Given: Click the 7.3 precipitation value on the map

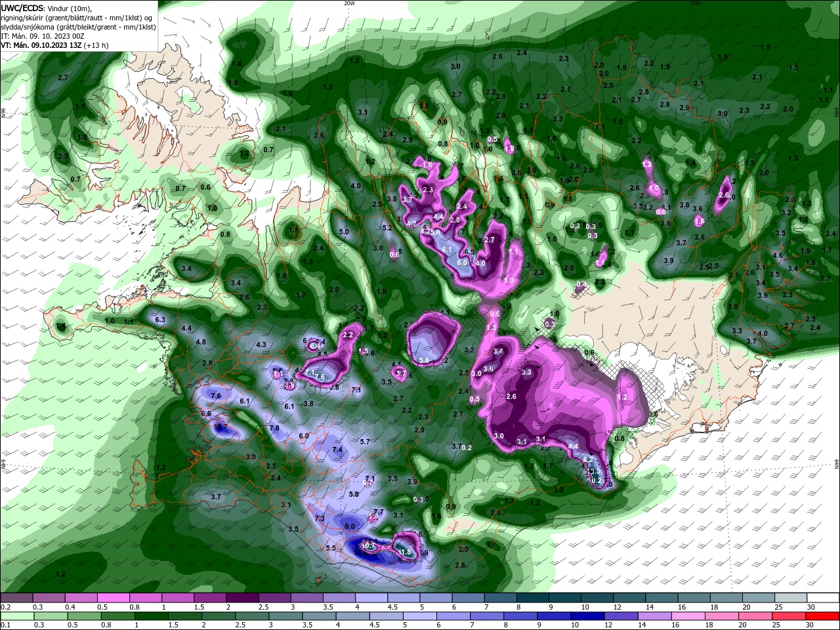Looking at the screenshot, I should [320, 518].
